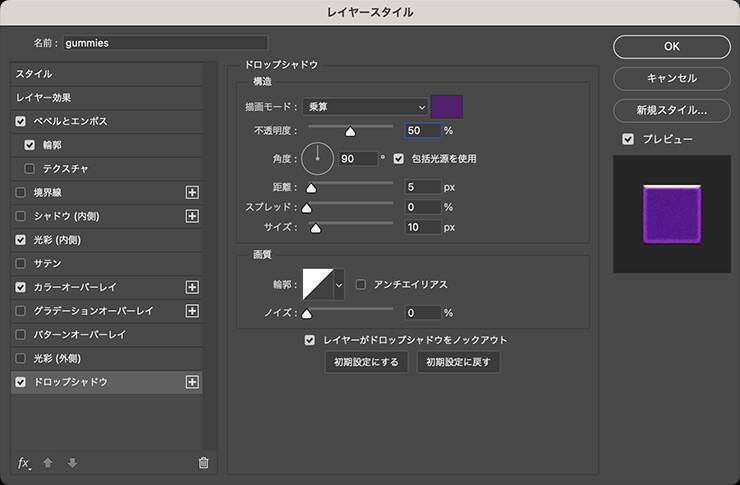Expand the 輪郭 contour picker arrow

(x=339, y=285)
